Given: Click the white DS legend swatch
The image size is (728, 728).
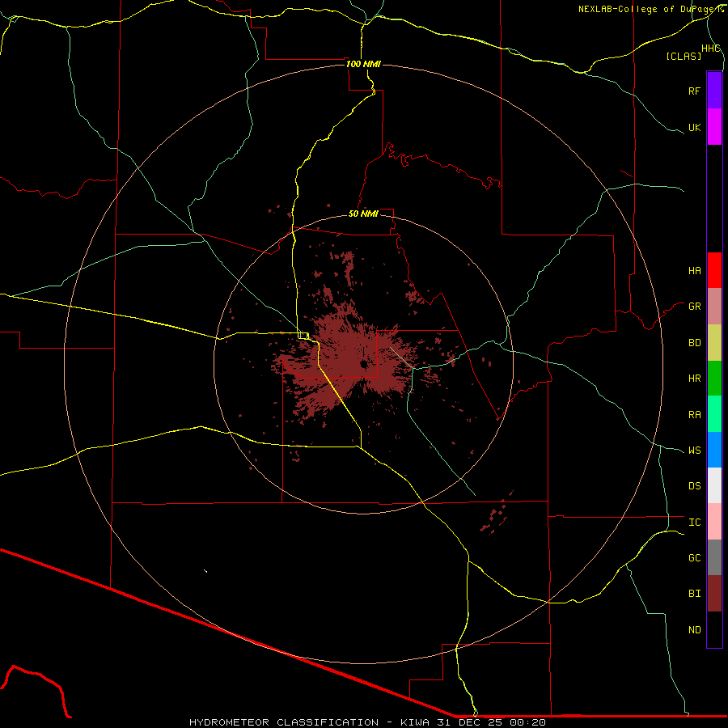Looking at the screenshot, I should point(714,485).
